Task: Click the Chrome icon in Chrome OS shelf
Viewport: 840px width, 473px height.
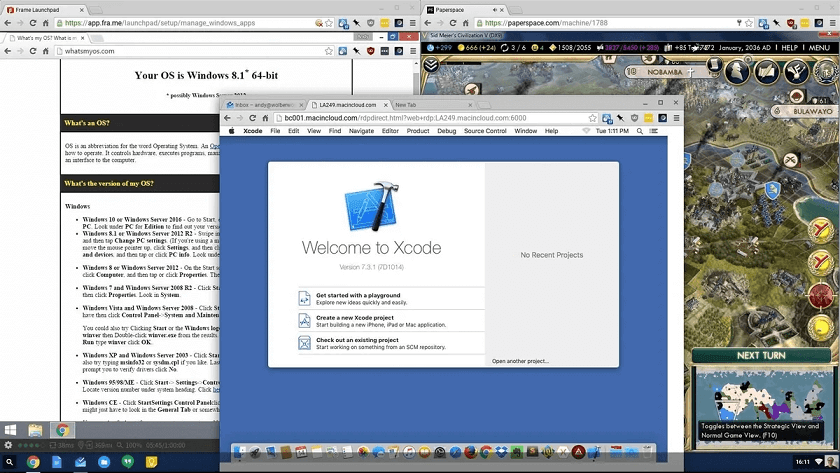Action: click(33, 462)
